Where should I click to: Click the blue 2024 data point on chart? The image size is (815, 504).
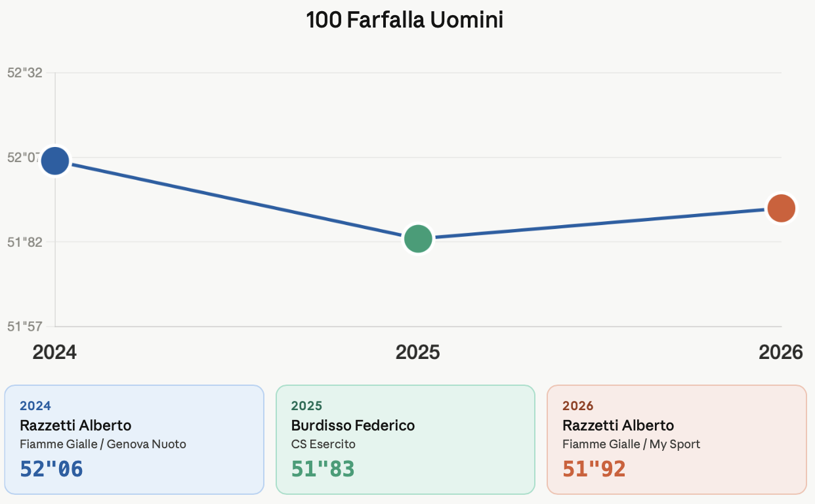tap(55, 161)
